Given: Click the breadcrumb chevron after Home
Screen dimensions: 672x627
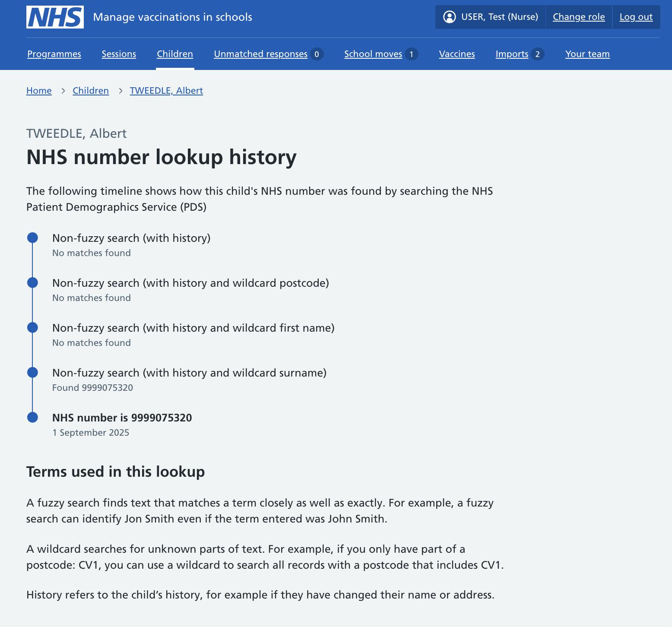Looking at the screenshot, I should (x=63, y=91).
